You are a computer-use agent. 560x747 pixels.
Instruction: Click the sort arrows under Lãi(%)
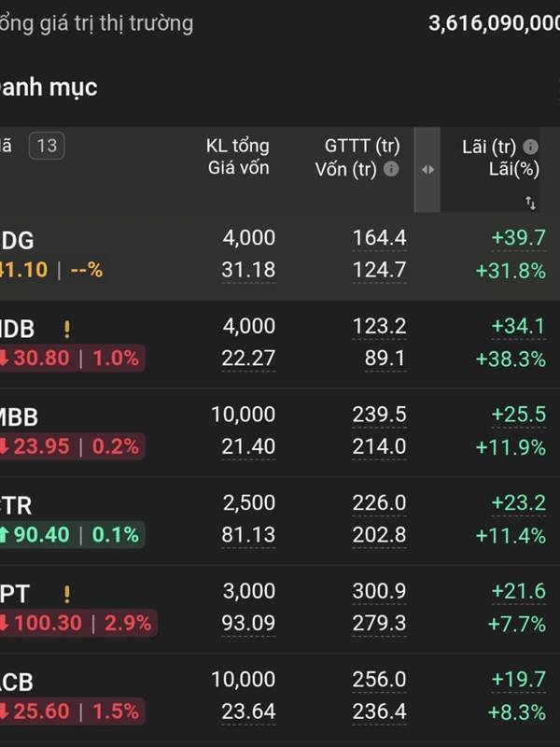point(530,202)
